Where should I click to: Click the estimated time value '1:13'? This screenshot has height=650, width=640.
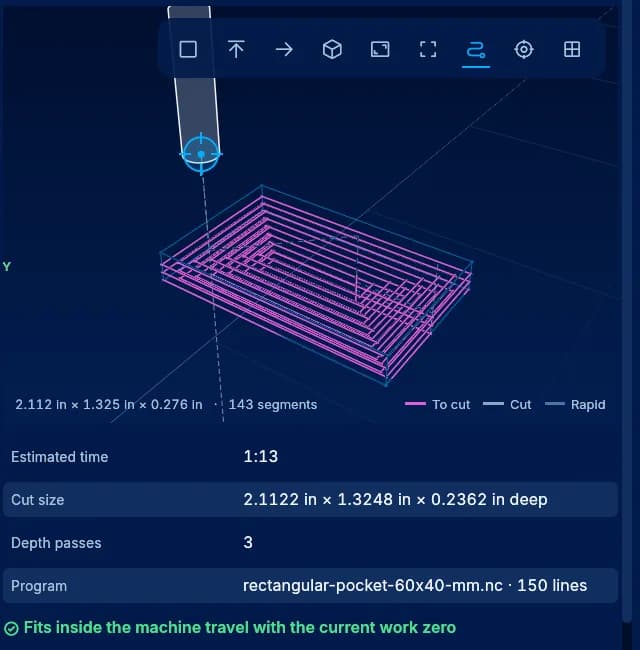(x=260, y=456)
